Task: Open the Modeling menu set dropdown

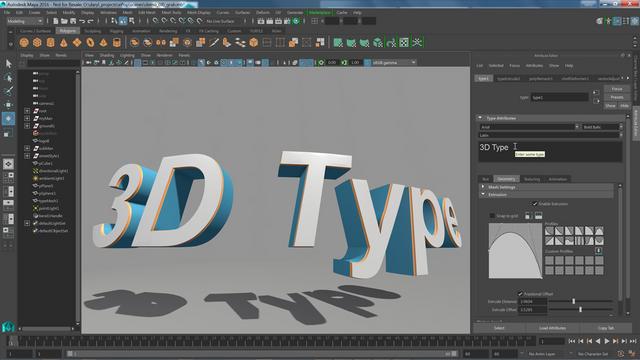Action: click(x=25, y=21)
